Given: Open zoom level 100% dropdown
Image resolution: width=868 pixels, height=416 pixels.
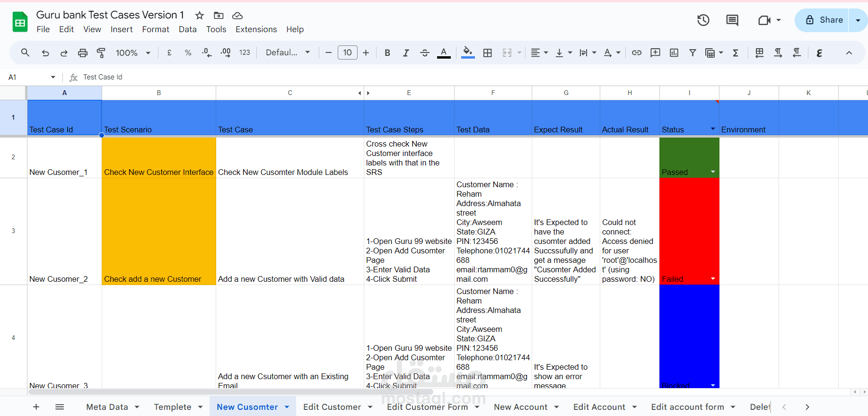Looking at the screenshot, I should pyautogui.click(x=133, y=52).
